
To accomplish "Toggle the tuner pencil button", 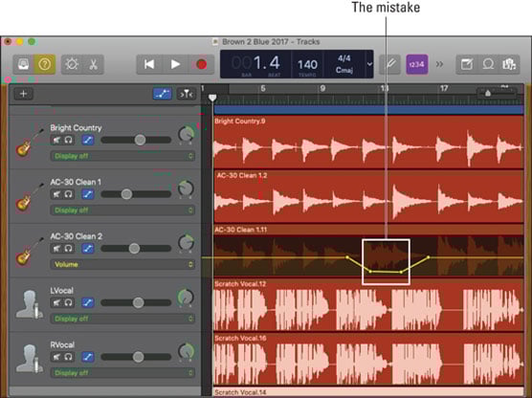I will coord(389,64).
